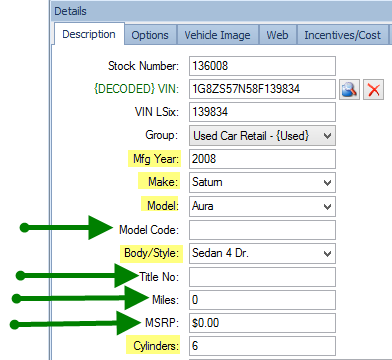Click the VIN decode search icon

point(349,89)
